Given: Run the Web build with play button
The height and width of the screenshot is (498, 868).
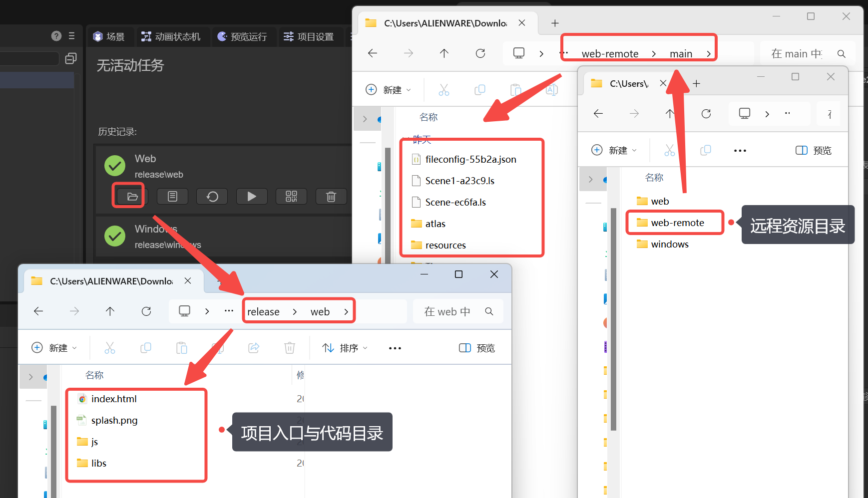Looking at the screenshot, I should coord(252,197).
